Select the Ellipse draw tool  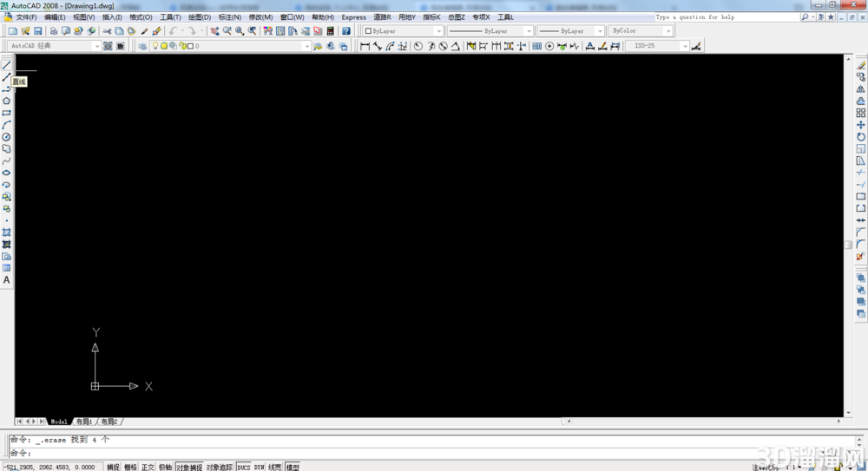coord(7,173)
